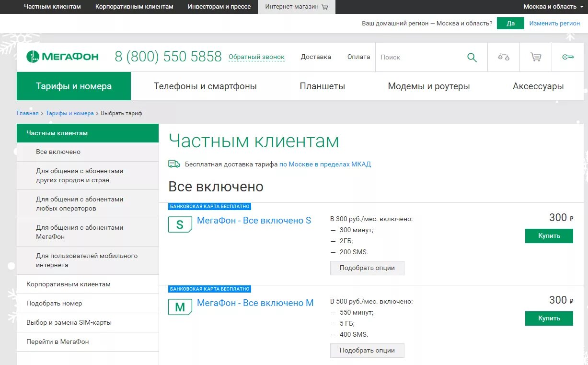Select Все включено in the sidebar
This screenshot has width=588, height=365.
(x=88, y=152)
